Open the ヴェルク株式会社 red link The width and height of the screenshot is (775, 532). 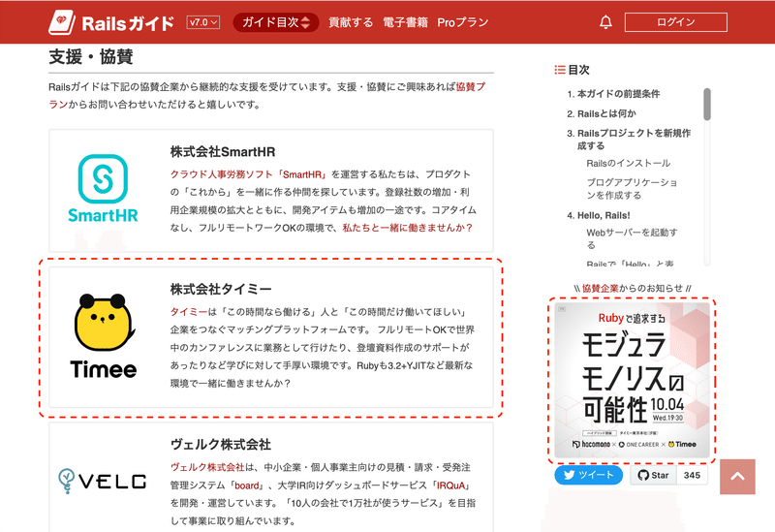pyautogui.click(x=207, y=467)
